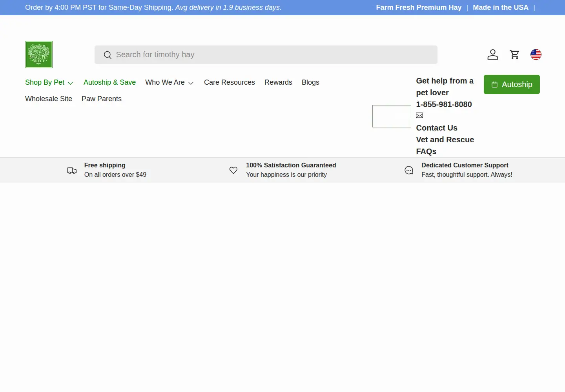Open the Paw Parents link

pyautogui.click(x=102, y=99)
